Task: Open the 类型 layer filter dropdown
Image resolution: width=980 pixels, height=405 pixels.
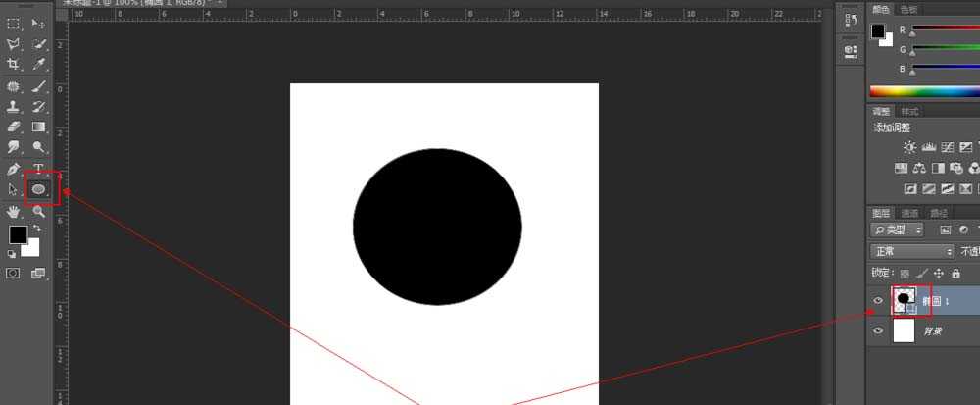Action: [899, 229]
